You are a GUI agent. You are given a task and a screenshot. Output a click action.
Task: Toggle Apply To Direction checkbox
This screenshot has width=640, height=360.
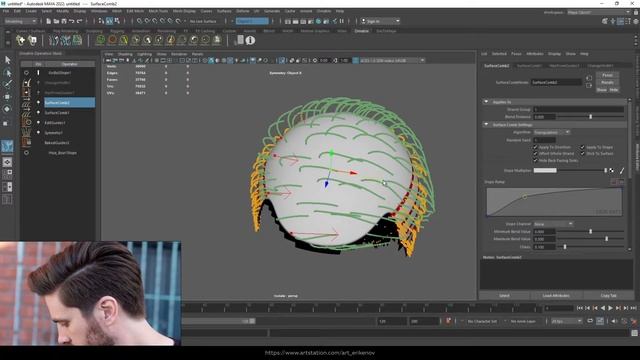point(535,147)
